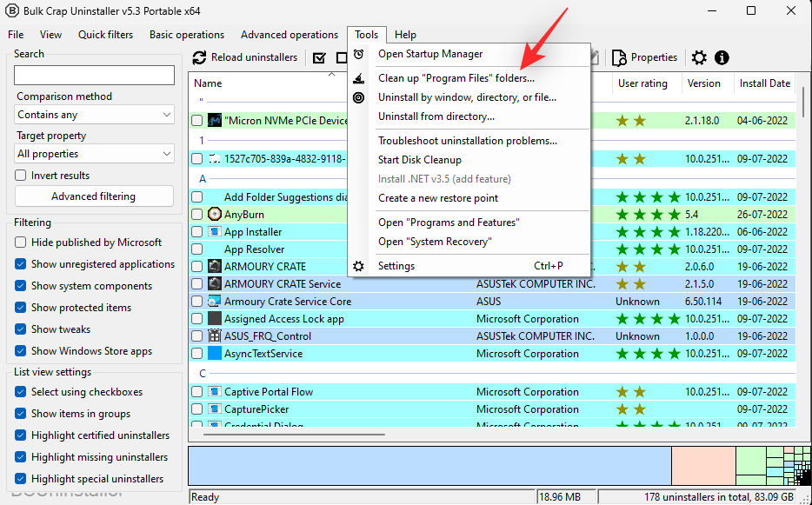The width and height of the screenshot is (812, 505).
Task: Click the ASUS_FRQ_Control app icon
Action: (x=215, y=336)
